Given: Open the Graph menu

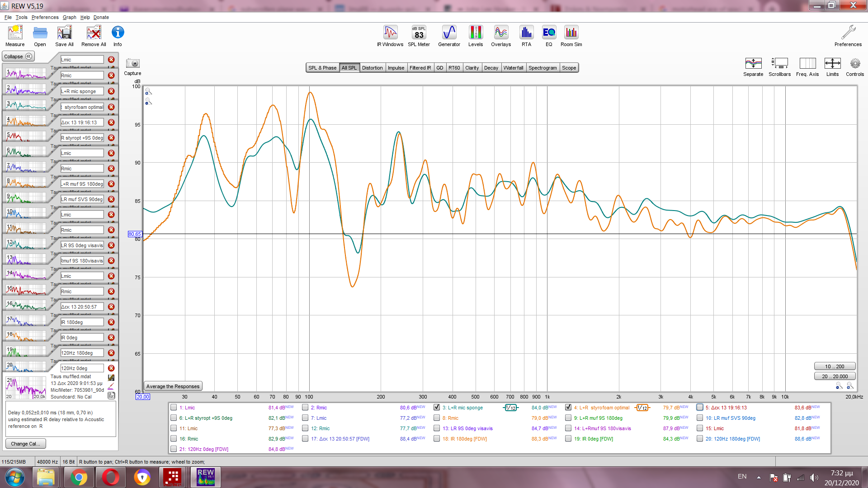Looking at the screenshot, I should [70, 17].
